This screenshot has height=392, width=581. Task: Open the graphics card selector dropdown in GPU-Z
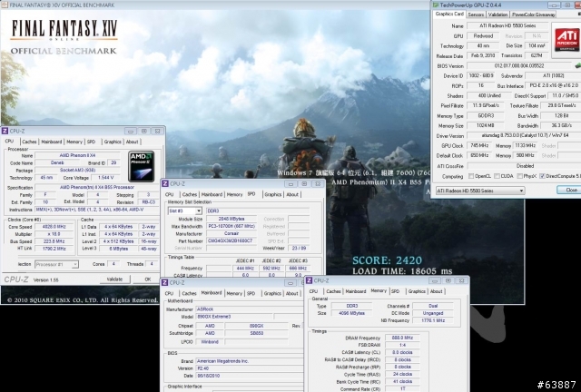point(480,191)
